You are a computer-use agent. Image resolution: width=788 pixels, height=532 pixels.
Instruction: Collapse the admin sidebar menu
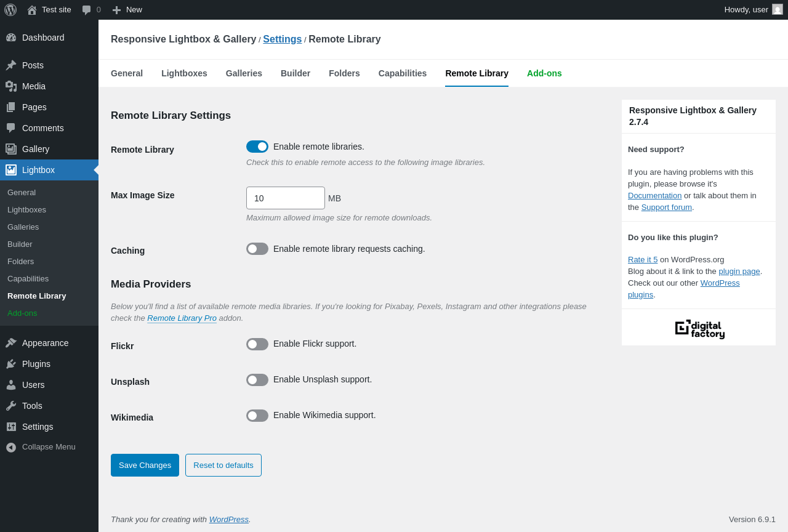[x=49, y=447]
